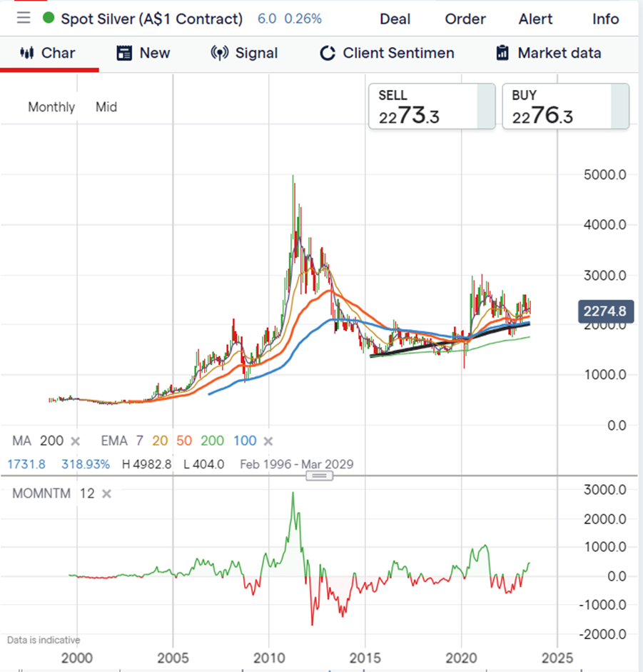Click the 5000.0 price axis label
This screenshot has width=643, height=672.
pyautogui.click(x=605, y=175)
